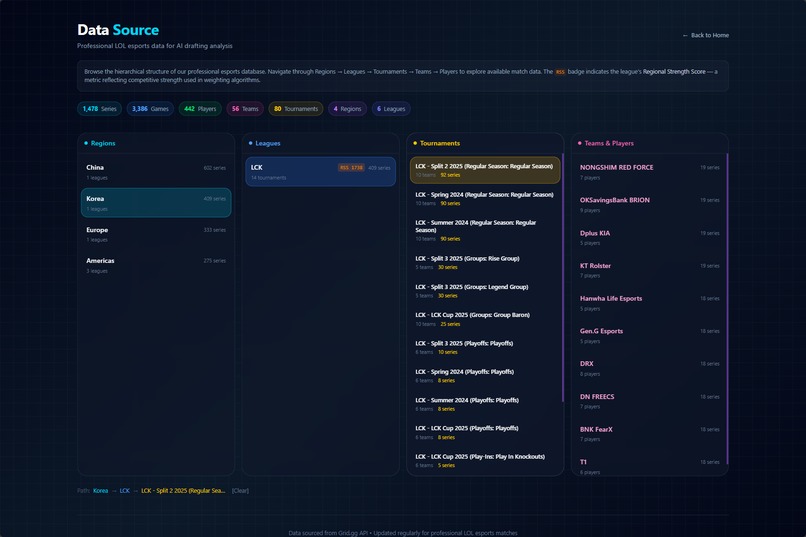This screenshot has width=806, height=537.
Task: Select LCK Summer 2024 Regular Season tournament
Action: [x=485, y=230]
